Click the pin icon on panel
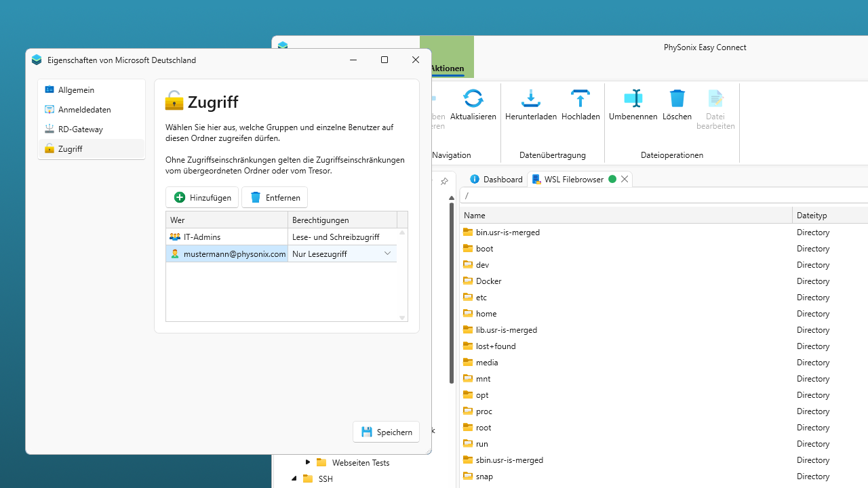 pyautogui.click(x=444, y=182)
